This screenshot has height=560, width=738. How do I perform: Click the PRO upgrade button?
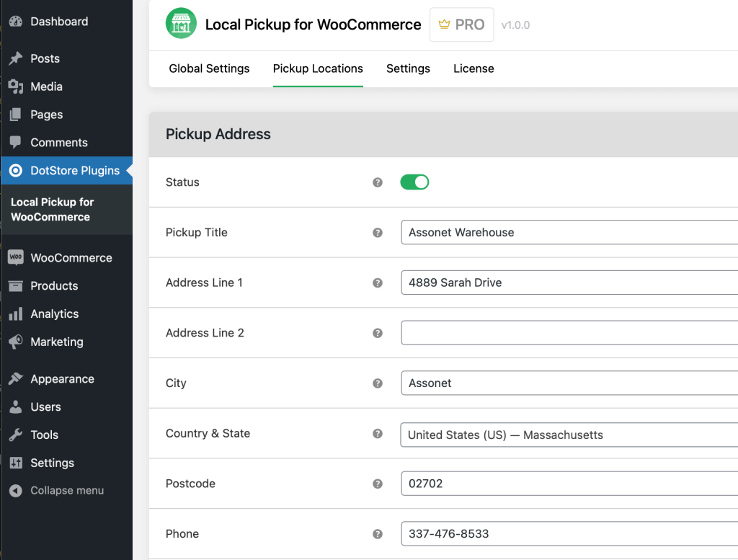click(461, 24)
